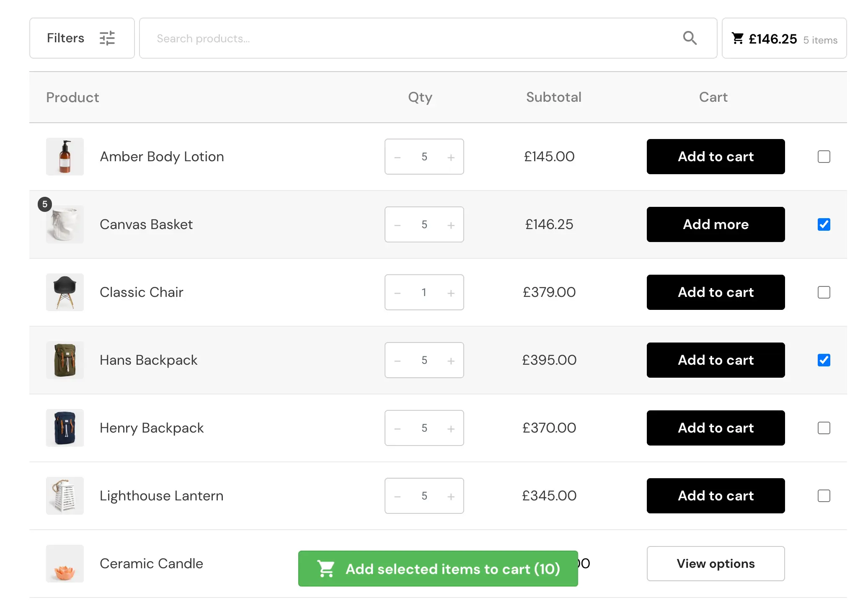Image resolution: width=868 pixels, height=608 pixels.
Task: Click the search magnifier icon
Action: [x=690, y=38]
